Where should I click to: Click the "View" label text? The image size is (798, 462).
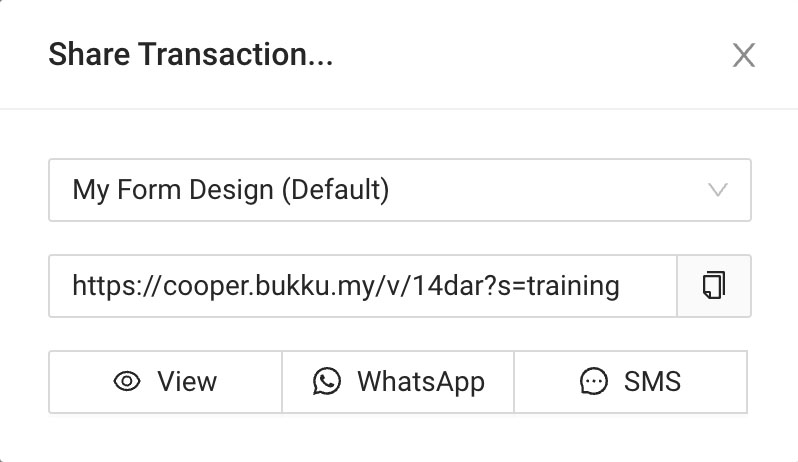[x=187, y=381]
